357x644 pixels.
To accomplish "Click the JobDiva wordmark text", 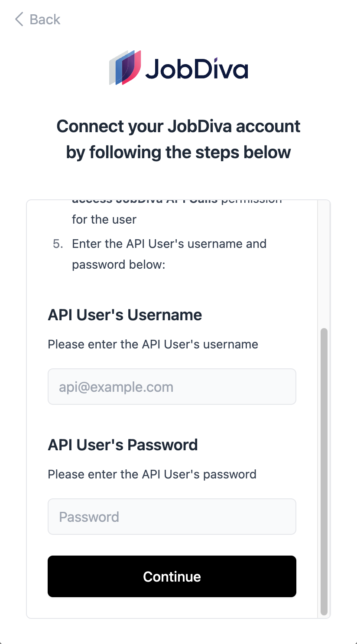I will point(196,69).
